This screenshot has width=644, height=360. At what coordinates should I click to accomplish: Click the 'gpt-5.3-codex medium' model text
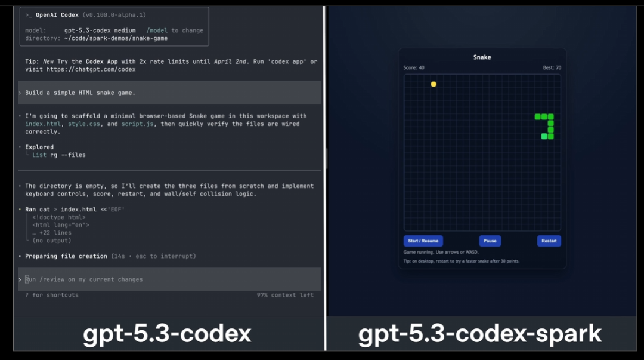pos(100,30)
